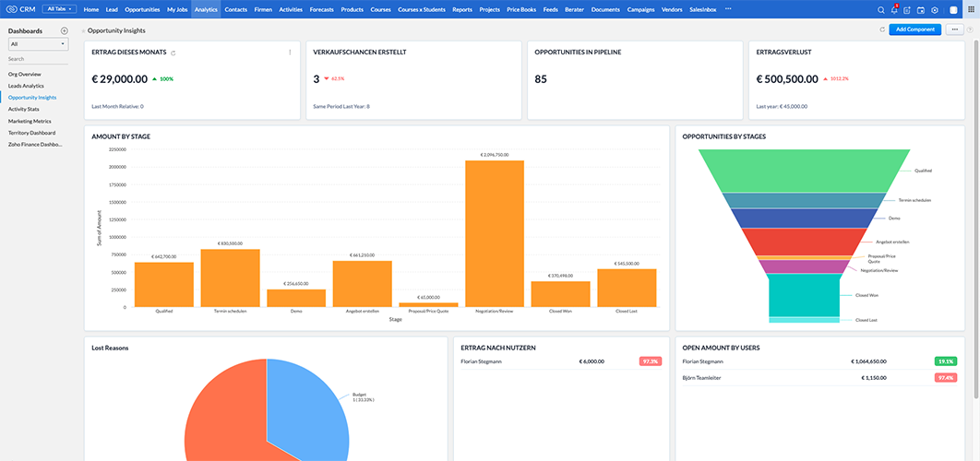The height and width of the screenshot is (461, 980).
Task: Open the calendar icon in header
Action: (921, 10)
